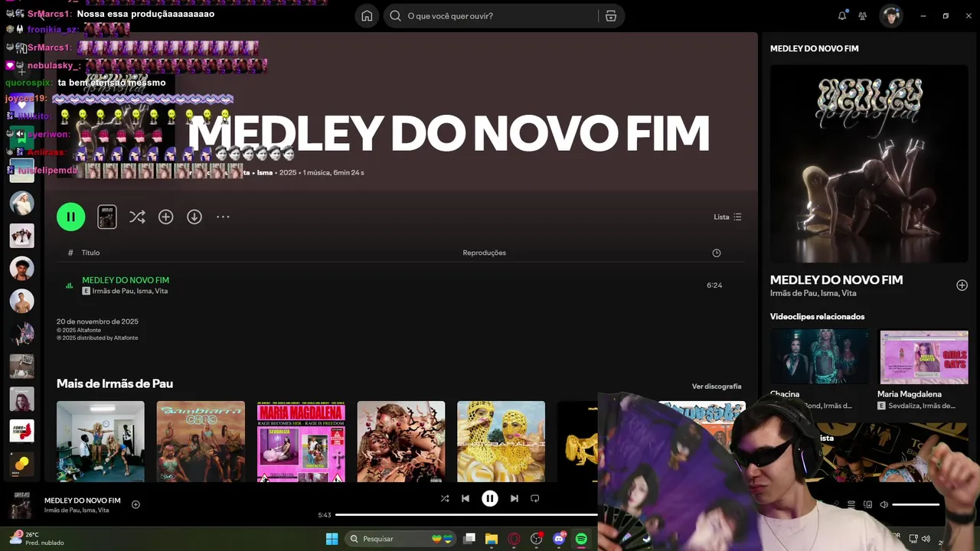Save album with plus icon under title

(165, 217)
